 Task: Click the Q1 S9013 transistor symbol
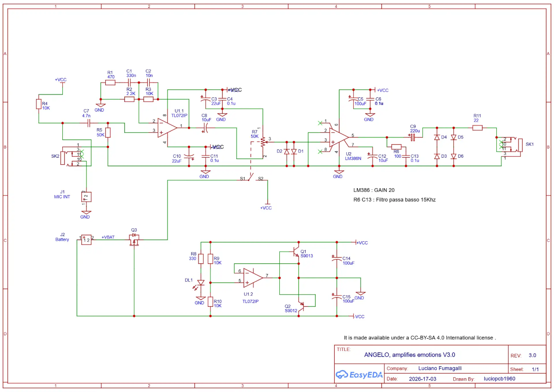point(295,252)
